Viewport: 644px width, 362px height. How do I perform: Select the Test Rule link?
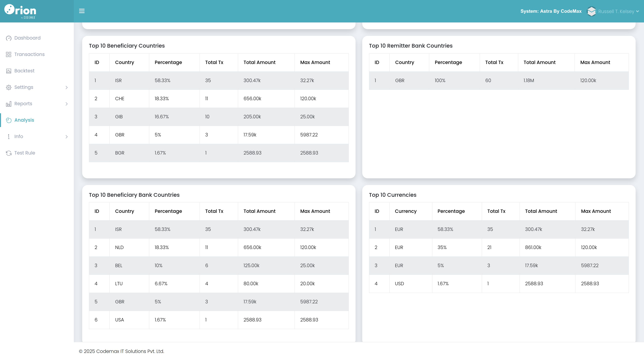25,153
